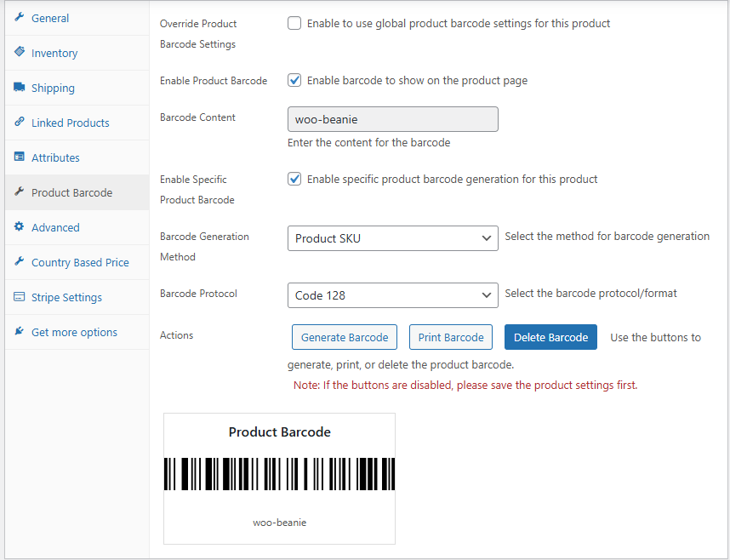Click the Country Based Price wrench icon

(x=19, y=261)
